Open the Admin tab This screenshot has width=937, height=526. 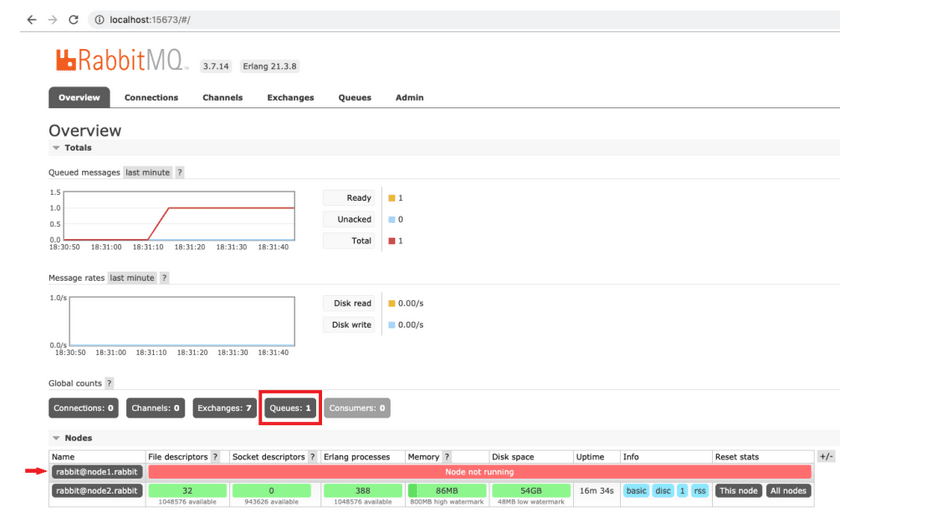click(x=409, y=97)
